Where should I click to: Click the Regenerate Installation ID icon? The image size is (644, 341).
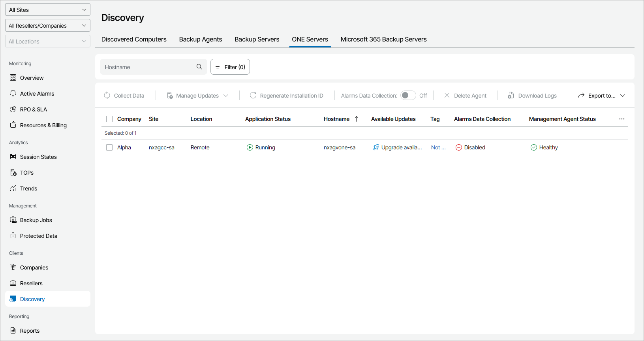[x=253, y=96]
